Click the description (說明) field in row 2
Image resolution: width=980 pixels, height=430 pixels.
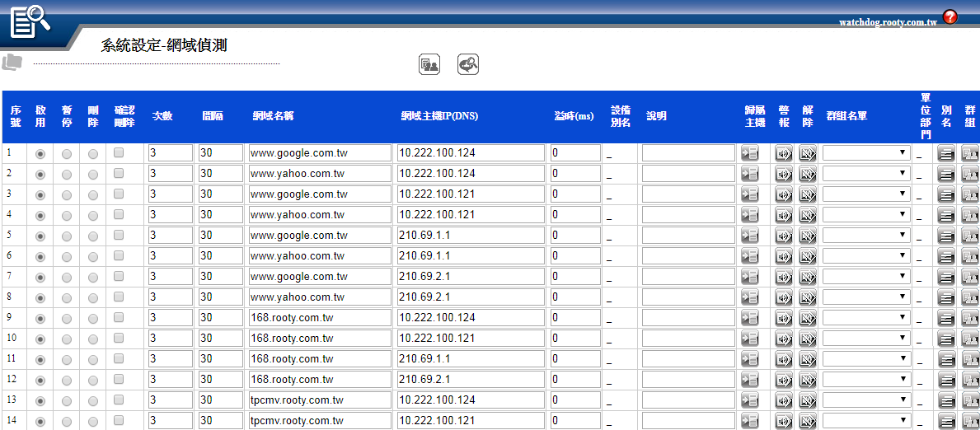(x=687, y=174)
